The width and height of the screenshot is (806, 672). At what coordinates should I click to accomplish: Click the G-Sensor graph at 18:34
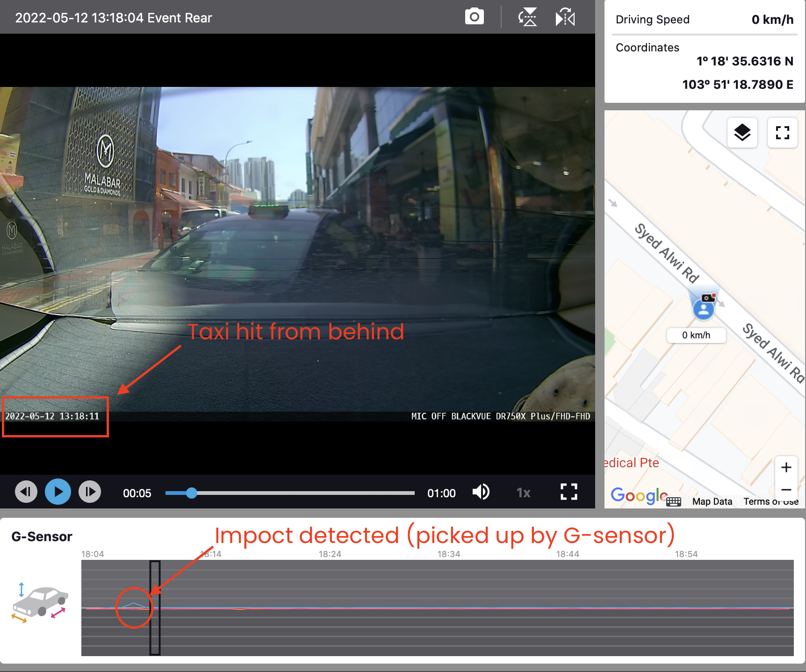pyautogui.click(x=449, y=608)
